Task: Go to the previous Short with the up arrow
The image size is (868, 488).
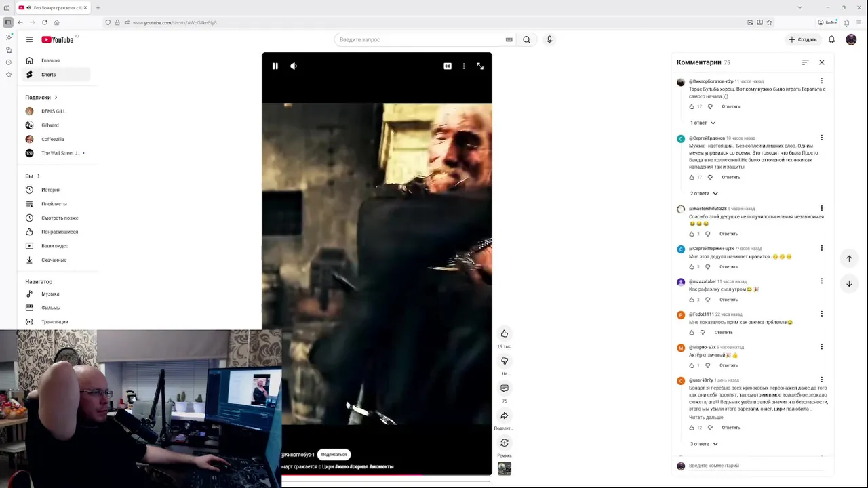Action: 849,258
